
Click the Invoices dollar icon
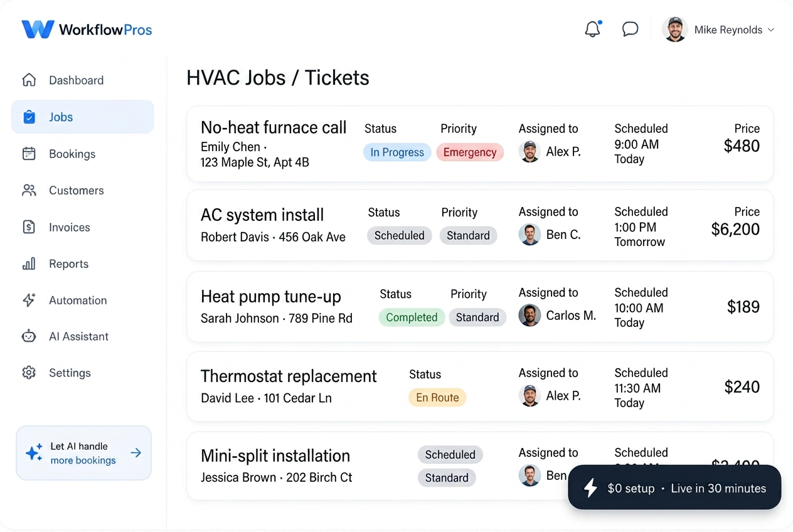[29, 227]
